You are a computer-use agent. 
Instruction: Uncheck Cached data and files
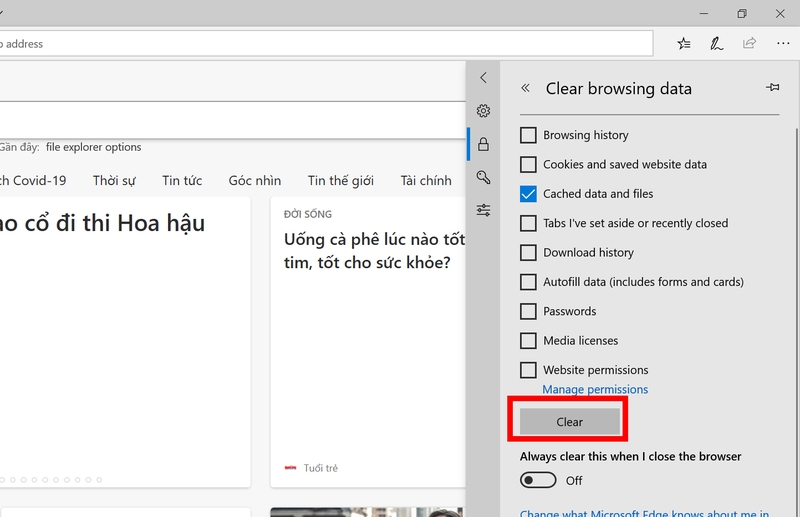coord(528,194)
